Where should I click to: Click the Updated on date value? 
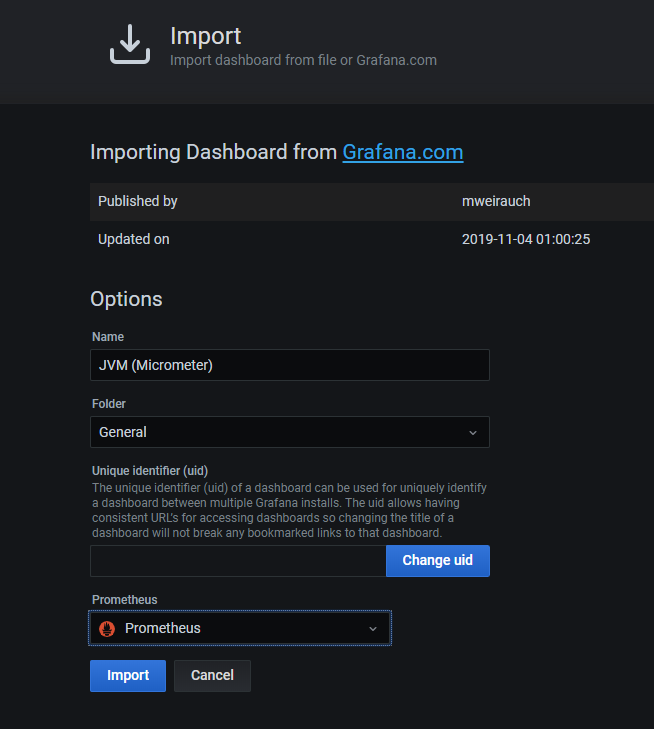click(525, 239)
